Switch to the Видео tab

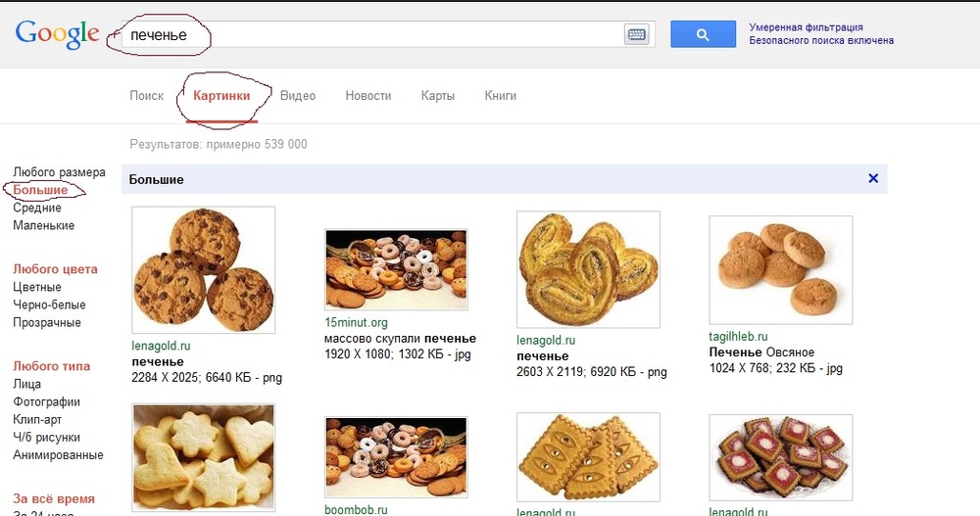click(x=298, y=96)
